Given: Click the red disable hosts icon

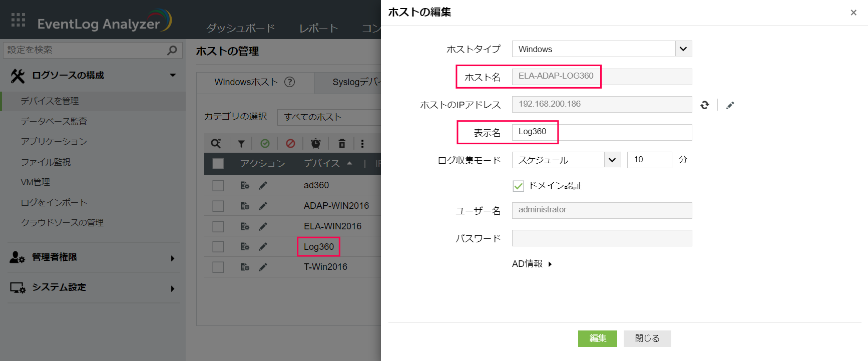Looking at the screenshot, I should [x=290, y=144].
